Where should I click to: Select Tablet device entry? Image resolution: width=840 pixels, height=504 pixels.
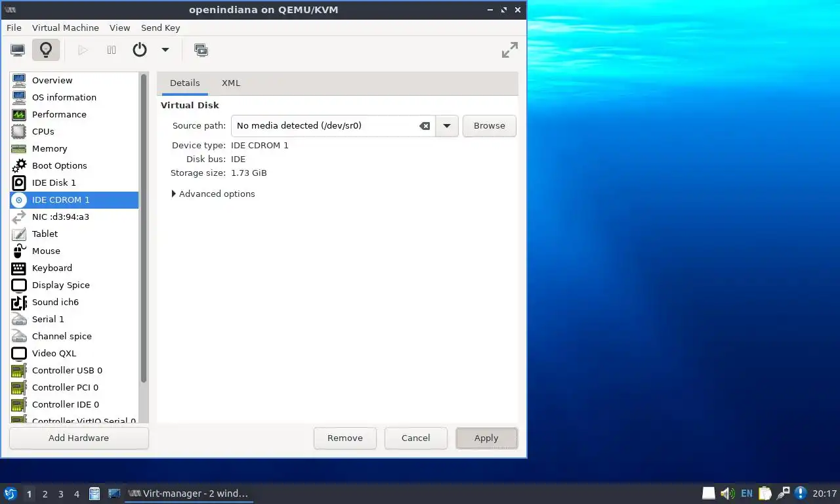pyautogui.click(x=74, y=234)
